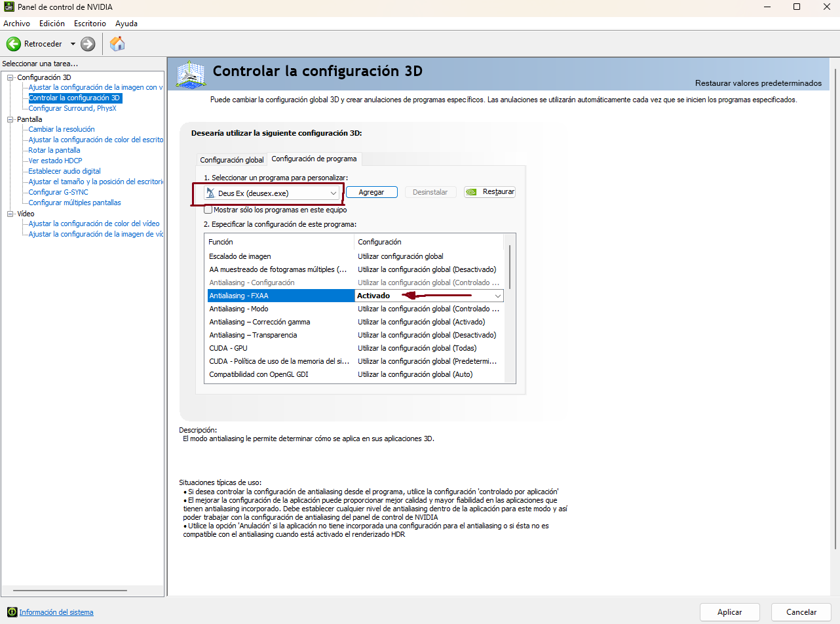
Task: Click the Deus Ex program icon in combo box
Action: [210, 193]
